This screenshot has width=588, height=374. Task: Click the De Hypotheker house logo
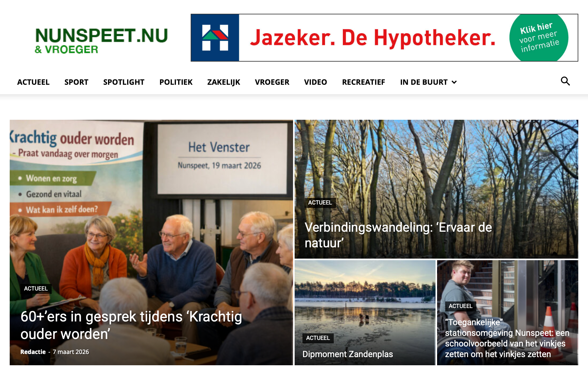click(x=215, y=38)
